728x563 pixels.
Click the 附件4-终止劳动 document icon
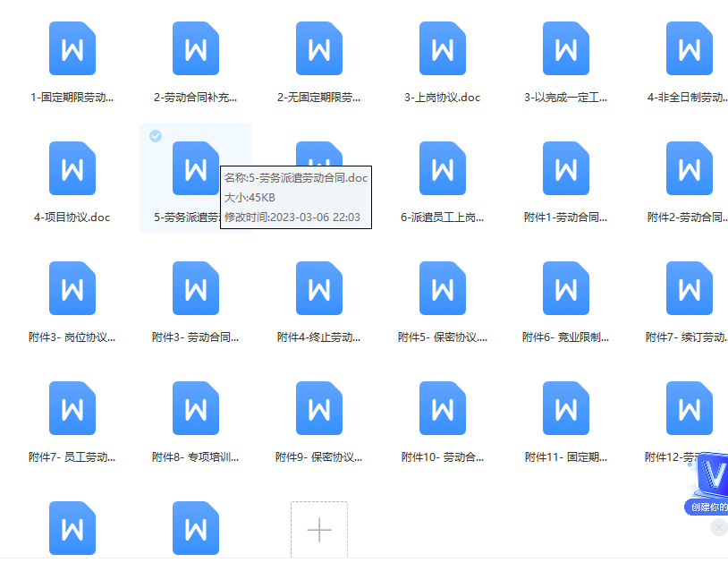point(319,288)
